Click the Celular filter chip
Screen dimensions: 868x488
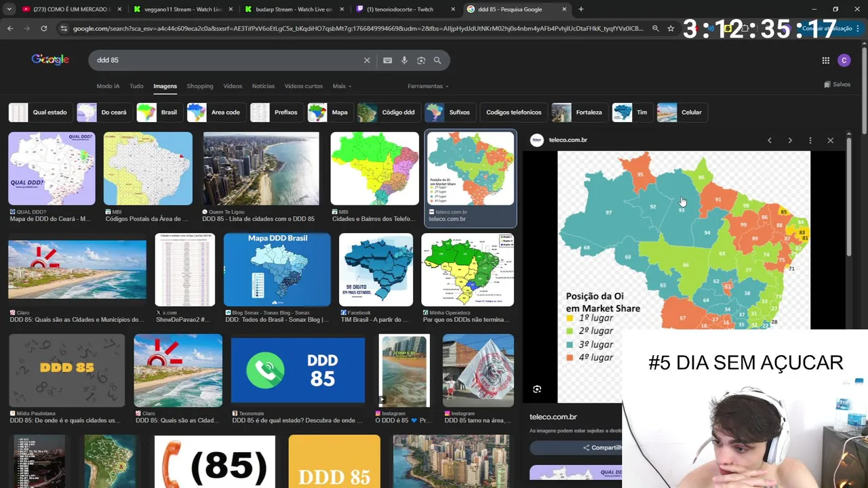[681, 113]
